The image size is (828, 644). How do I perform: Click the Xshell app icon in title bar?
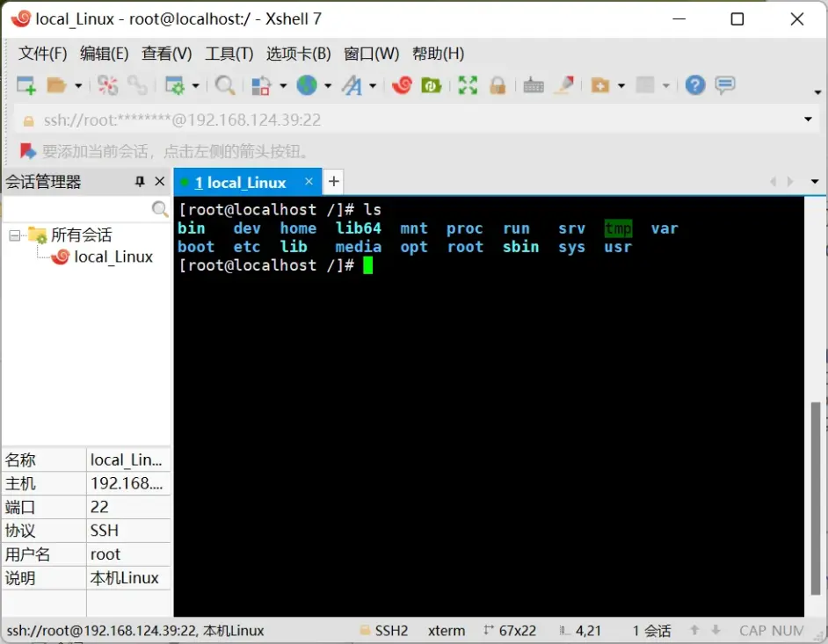click(20, 19)
